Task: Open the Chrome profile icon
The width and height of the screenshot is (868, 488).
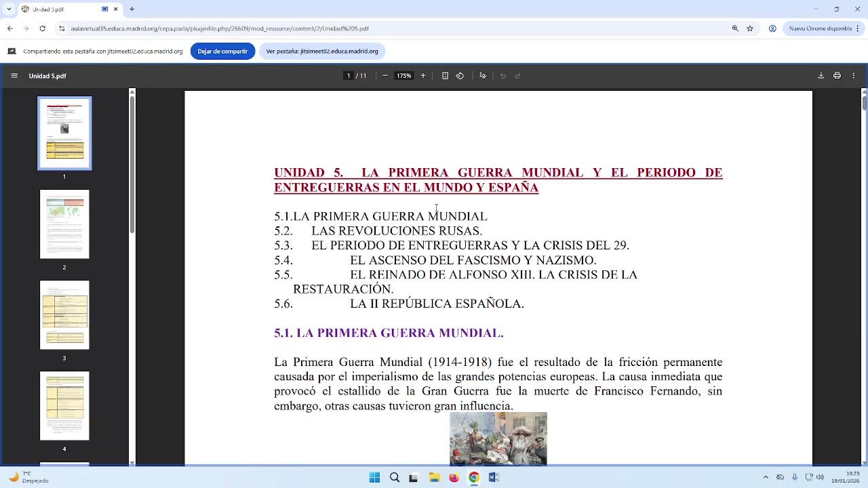Action: 772,28
